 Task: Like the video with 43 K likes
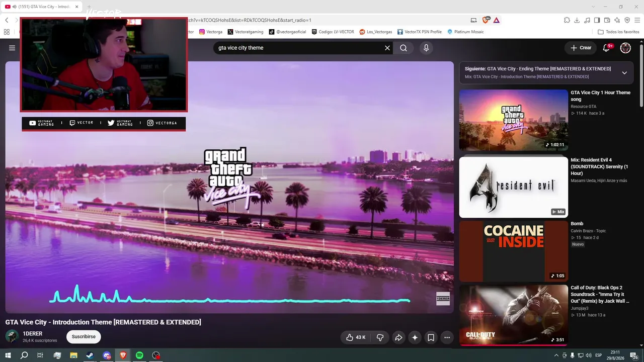tap(356, 337)
